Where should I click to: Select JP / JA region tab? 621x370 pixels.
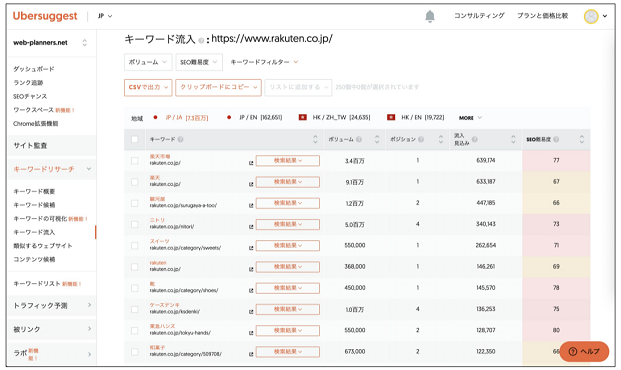187,118
